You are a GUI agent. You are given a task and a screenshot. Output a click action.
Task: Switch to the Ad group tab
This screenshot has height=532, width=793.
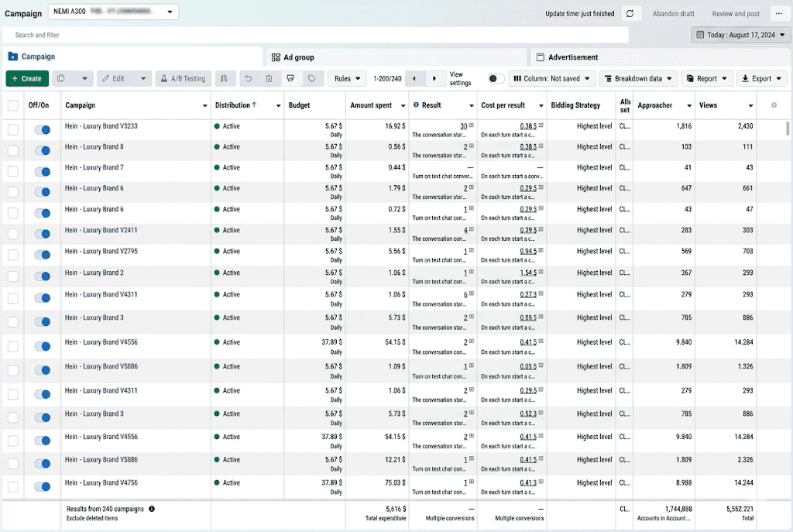click(x=397, y=57)
